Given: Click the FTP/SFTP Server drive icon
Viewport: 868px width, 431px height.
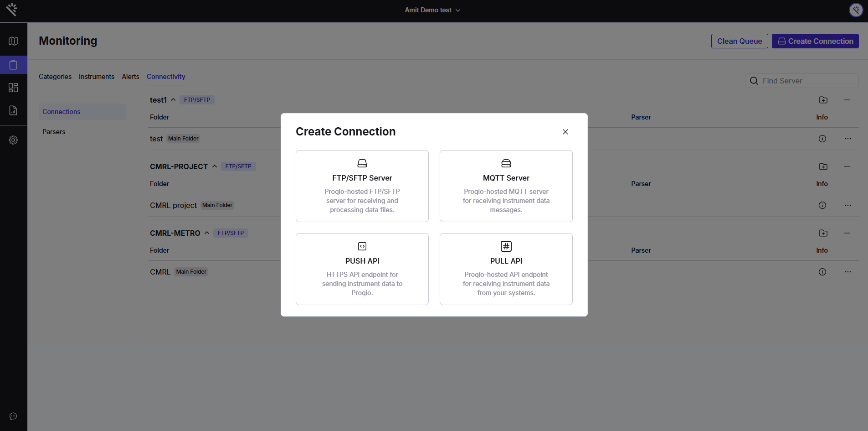Looking at the screenshot, I should click(x=362, y=163).
